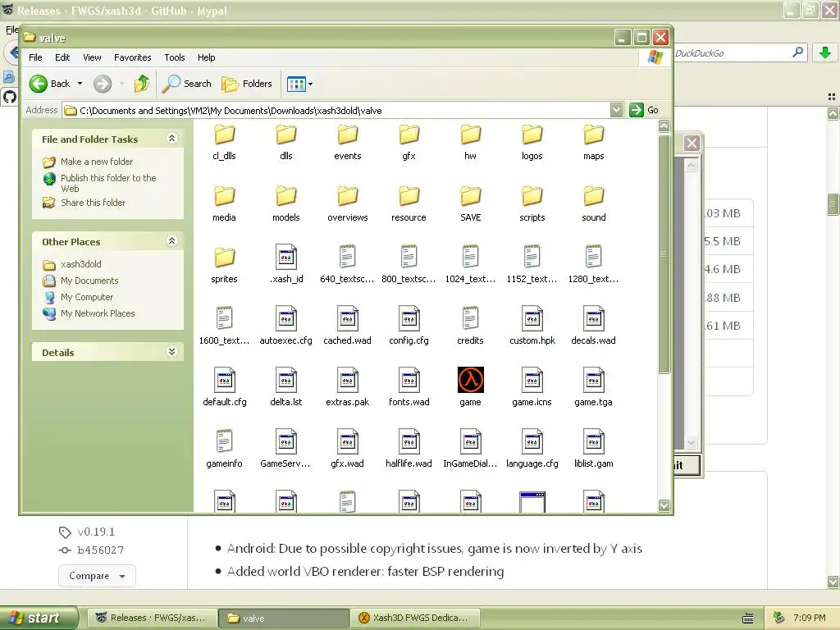The width and height of the screenshot is (840, 630).
Task: Click the Back toolbar button
Action: pyautogui.click(x=50, y=84)
